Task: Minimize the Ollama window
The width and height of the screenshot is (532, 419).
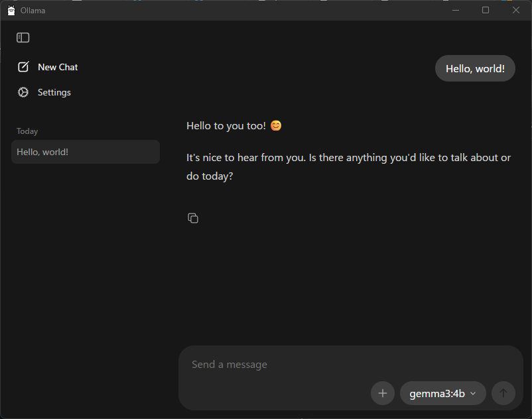Action: [456, 10]
